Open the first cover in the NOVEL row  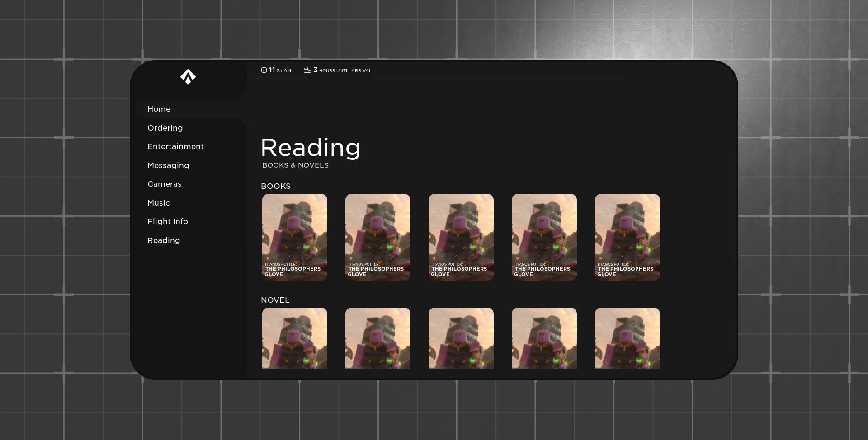point(295,338)
